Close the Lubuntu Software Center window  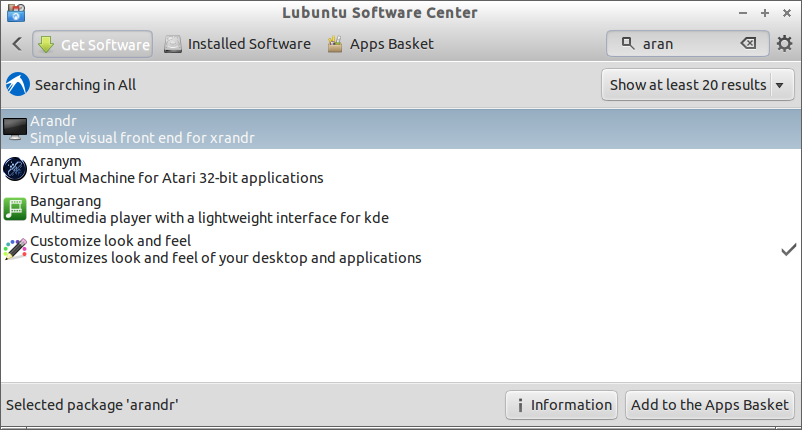[787, 13]
